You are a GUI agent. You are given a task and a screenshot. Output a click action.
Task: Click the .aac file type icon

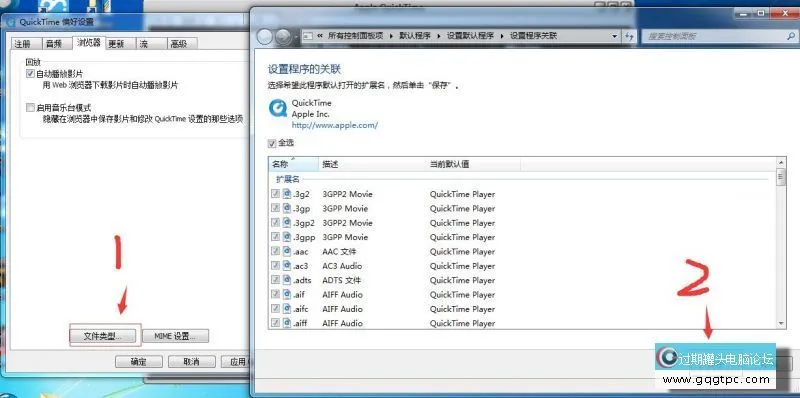tap(287, 251)
